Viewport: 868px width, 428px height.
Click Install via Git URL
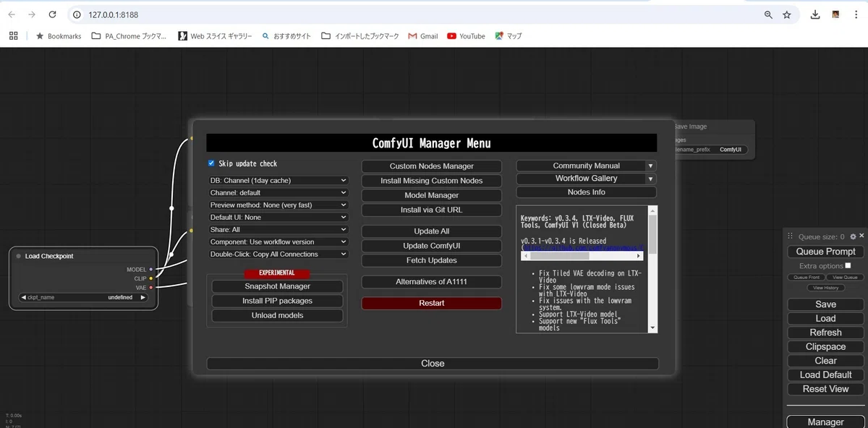pos(432,210)
